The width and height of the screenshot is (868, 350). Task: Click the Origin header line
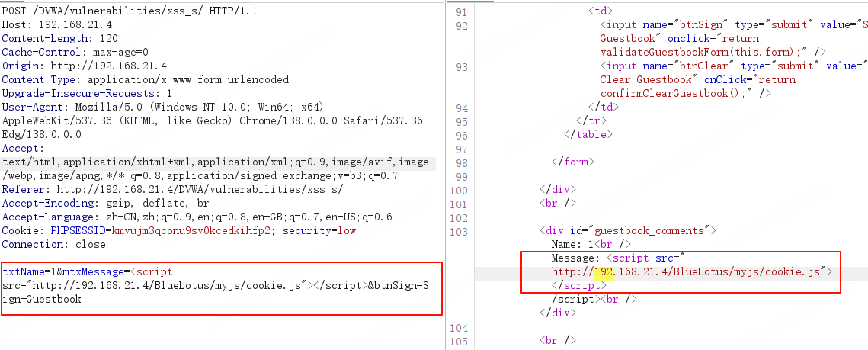click(85, 66)
